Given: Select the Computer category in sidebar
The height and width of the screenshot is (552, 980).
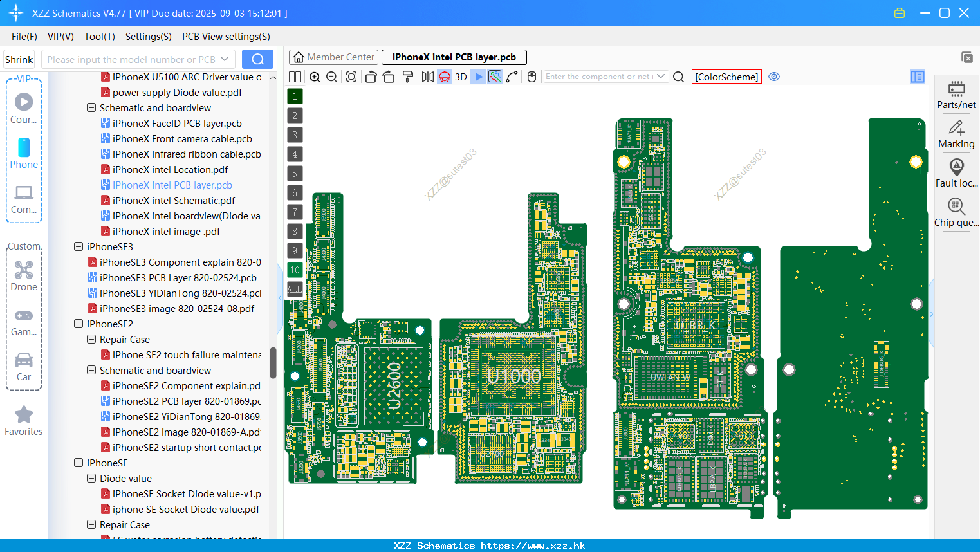Looking at the screenshot, I should coord(24,199).
